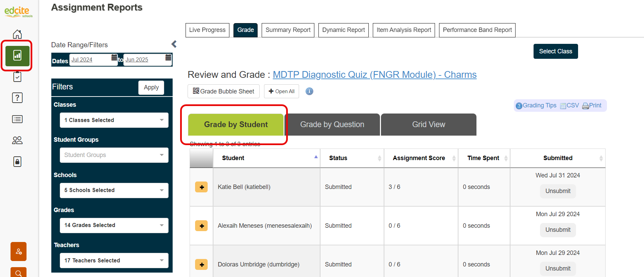
Task: Unsubmit Doloras Umbridge's assignment
Action: pos(558,269)
